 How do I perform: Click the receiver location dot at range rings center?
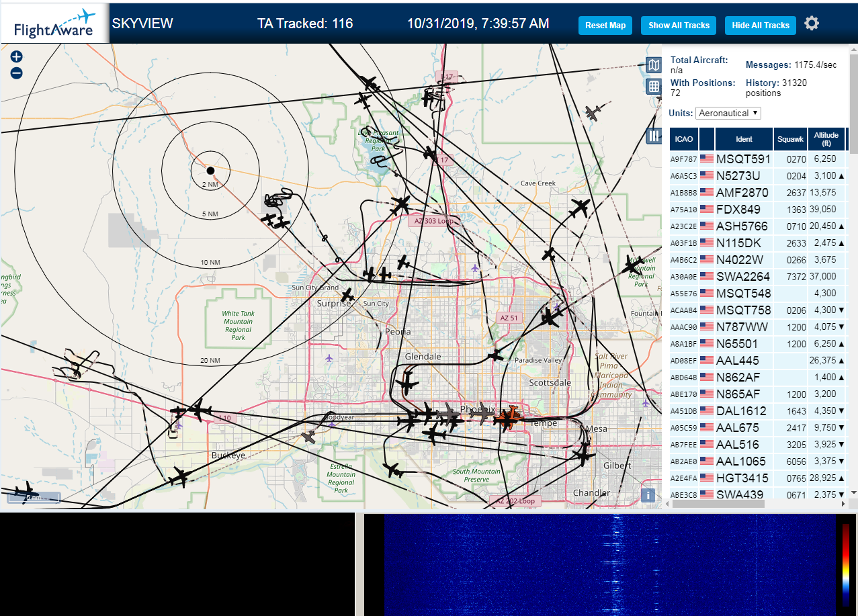[x=210, y=171]
